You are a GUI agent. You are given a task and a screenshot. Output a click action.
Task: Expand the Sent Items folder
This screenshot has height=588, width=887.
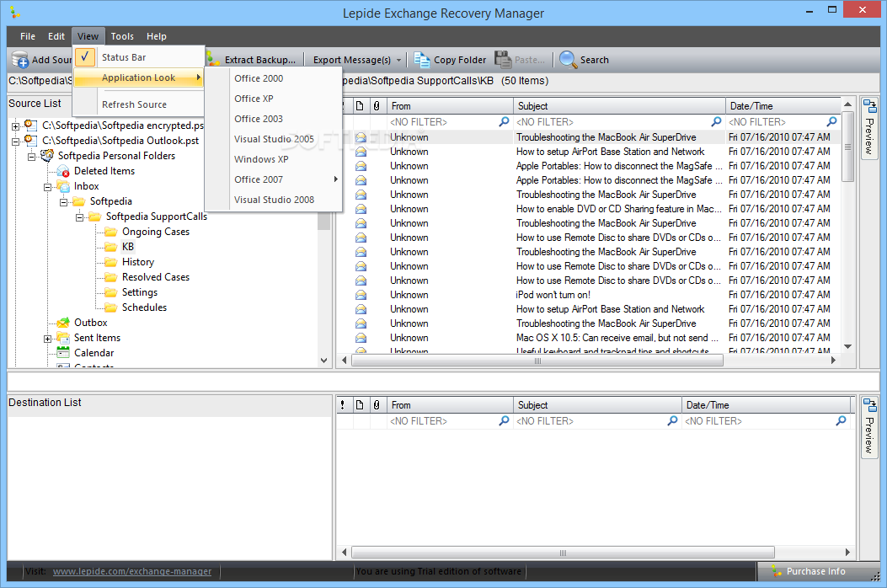click(48, 339)
